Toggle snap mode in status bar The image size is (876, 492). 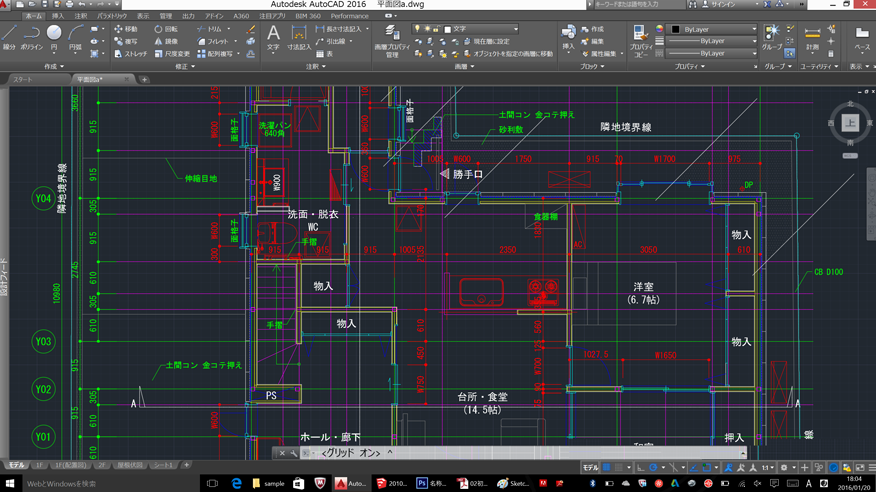click(x=618, y=467)
